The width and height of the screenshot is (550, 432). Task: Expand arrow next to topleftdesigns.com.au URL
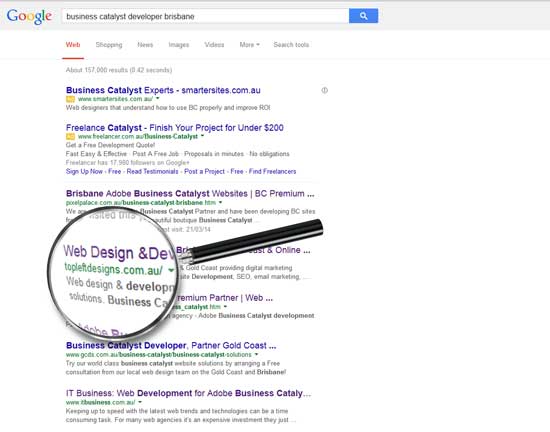point(171,270)
